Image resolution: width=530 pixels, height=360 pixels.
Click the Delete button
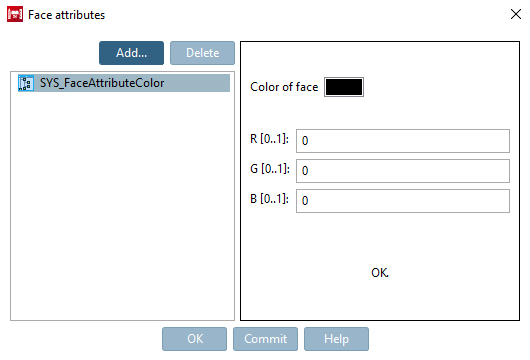(202, 53)
